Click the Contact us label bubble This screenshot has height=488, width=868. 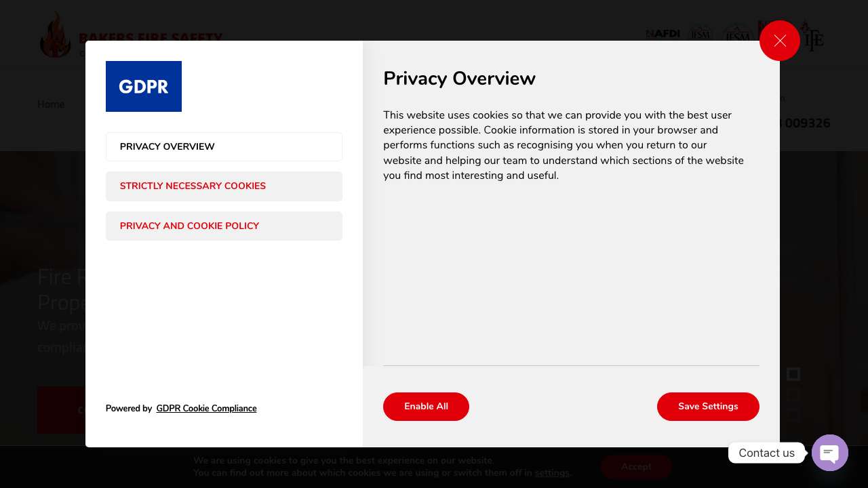click(x=766, y=453)
